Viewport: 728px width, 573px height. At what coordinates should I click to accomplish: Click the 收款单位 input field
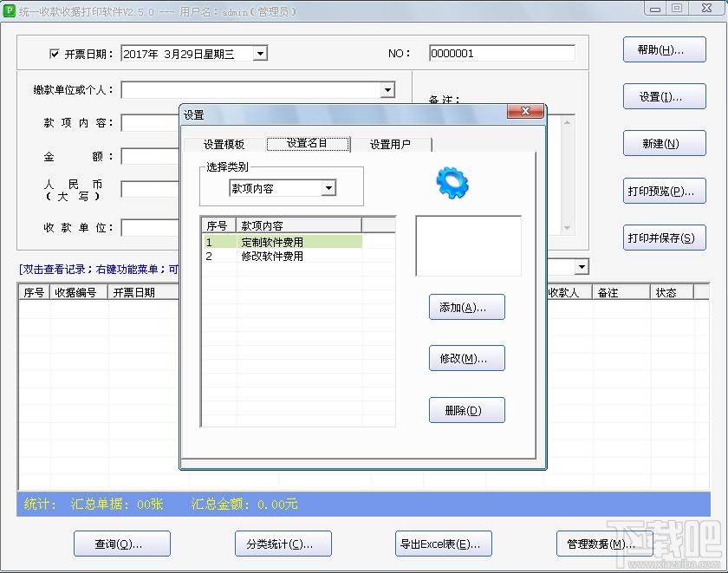[150, 227]
